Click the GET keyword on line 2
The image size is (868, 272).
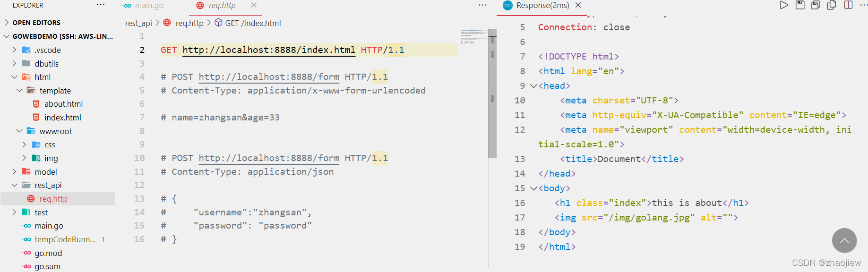coord(169,50)
